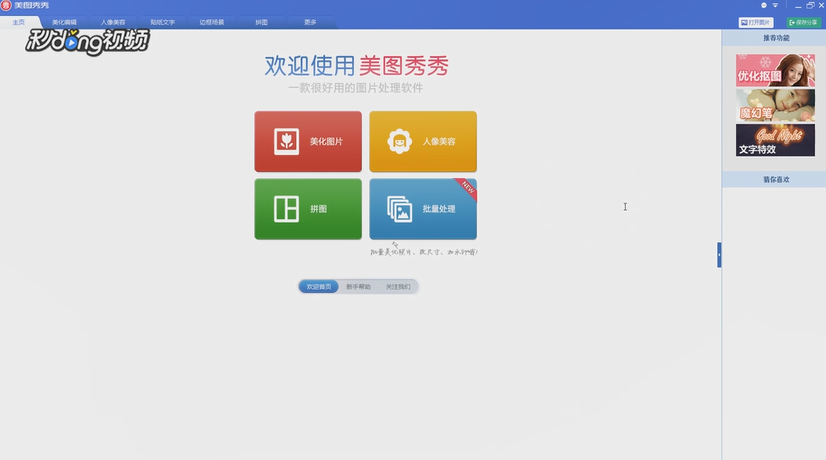The height and width of the screenshot is (460, 826).
Task: Open the red 美化图片 tile
Action: click(308, 141)
